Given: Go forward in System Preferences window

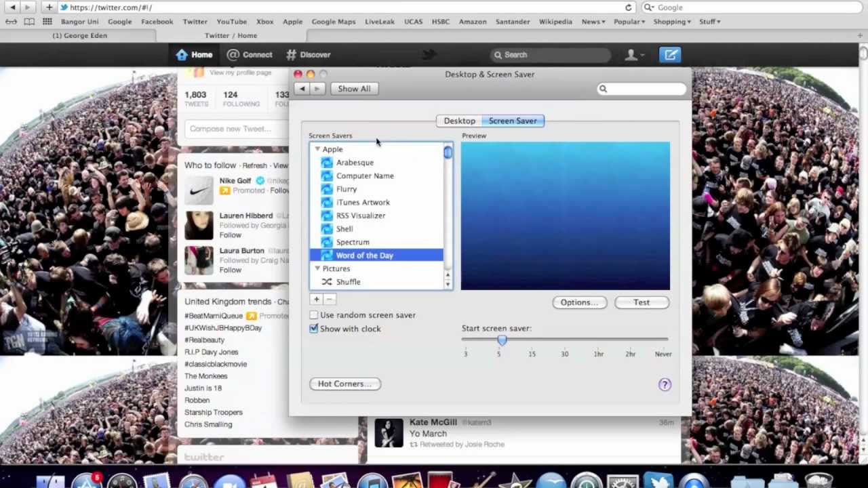Looking at the screenshot, I should click(317, 89).
